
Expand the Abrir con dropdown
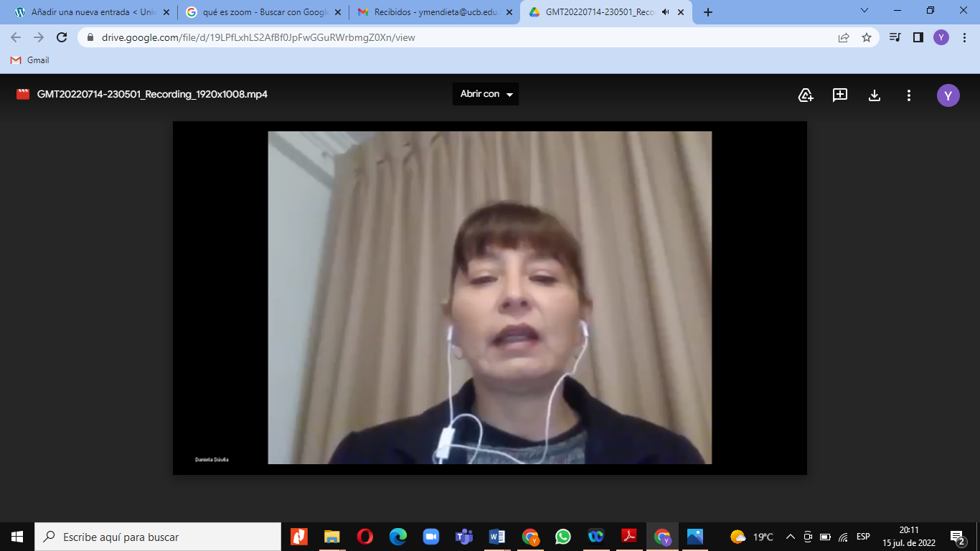(x=486, y=94)
